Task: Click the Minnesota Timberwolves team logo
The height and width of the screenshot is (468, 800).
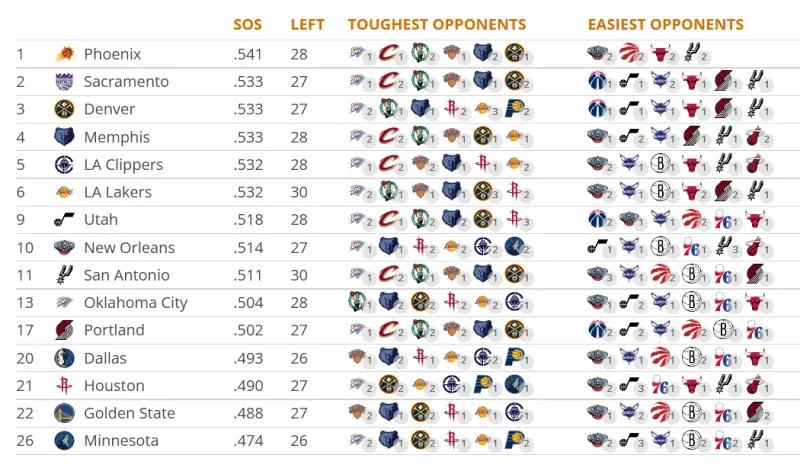Action: click(64, 440)
